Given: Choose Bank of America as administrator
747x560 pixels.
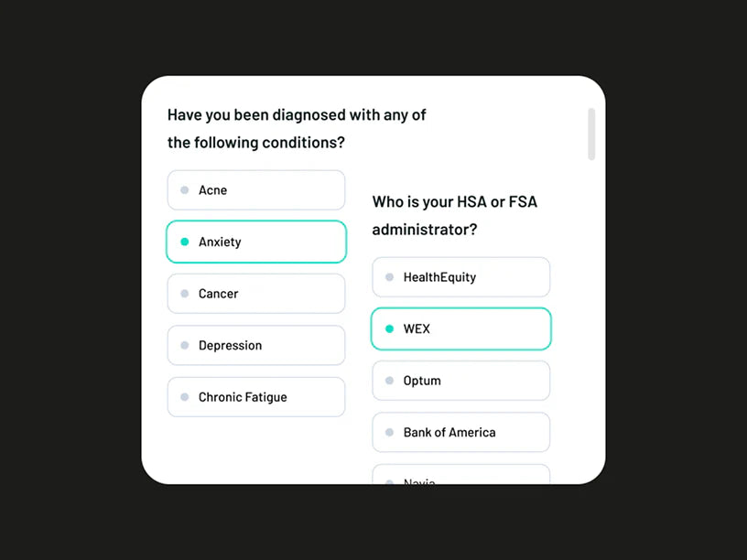Looking at the screenshot, I should (460, 432).
